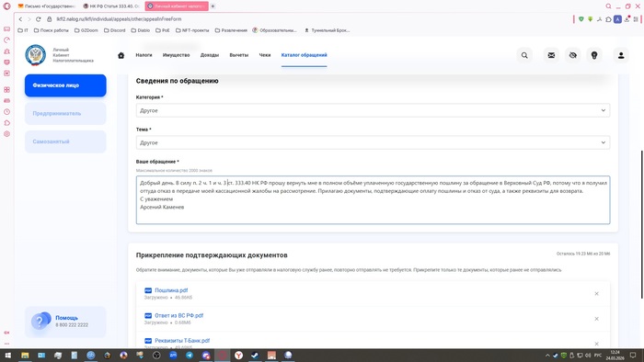Screen dimensions: 644x362
Task: Open Steam from the taskbar
Action: coord(255,356)
